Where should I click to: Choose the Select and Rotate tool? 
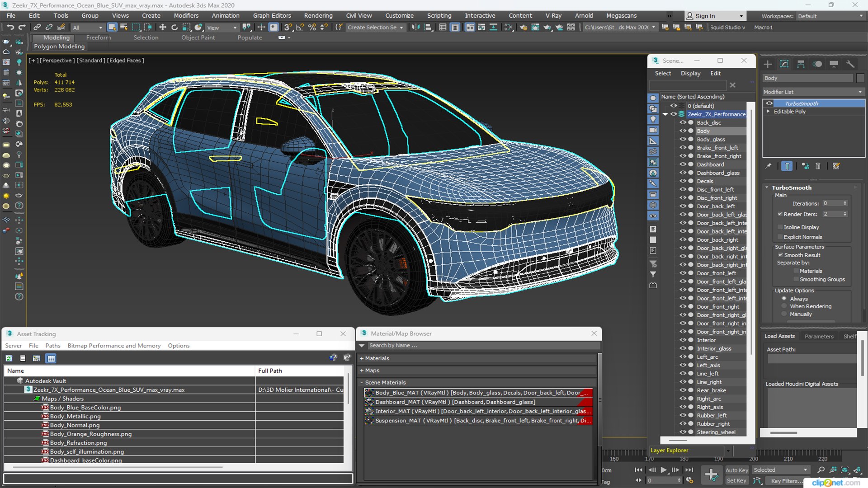pyautogui.click(x=175, y=28)
